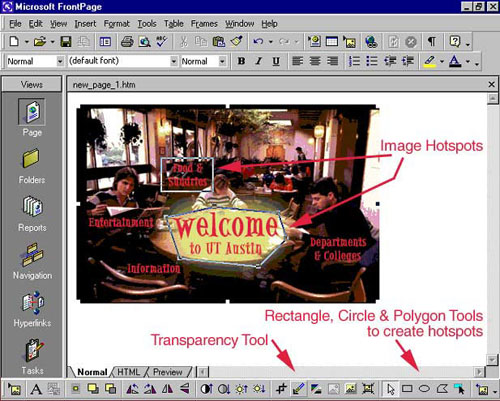The width and height of the screenshot is (500, 401).
Task: Select the Crop tool
Action: click(x=281, y=389)
